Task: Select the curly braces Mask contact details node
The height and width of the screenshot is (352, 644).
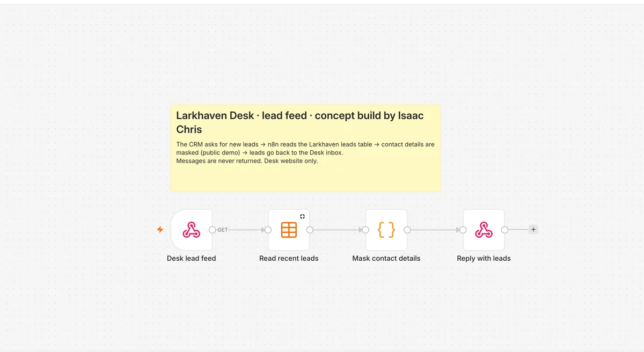Action: (x=386, y=230)
